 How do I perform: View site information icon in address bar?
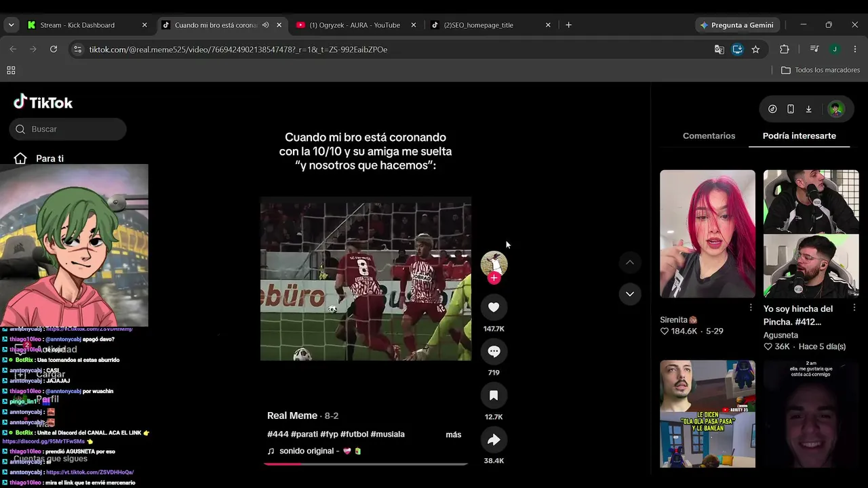click(x=78, y=49)
